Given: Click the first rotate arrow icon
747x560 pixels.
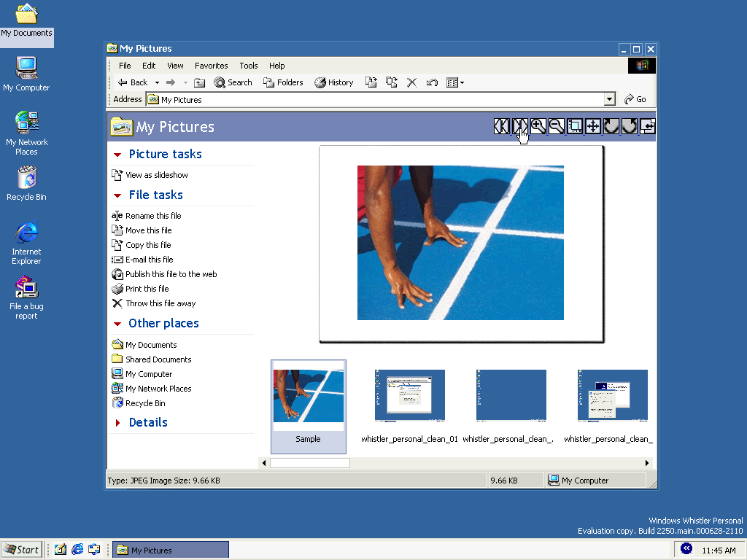Looking at the screenshot, I should pyautogui.click(x=611, y=126).
